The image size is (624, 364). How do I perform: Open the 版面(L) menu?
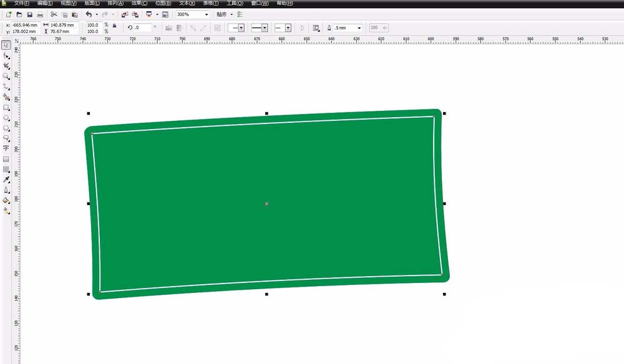[92, 3]
